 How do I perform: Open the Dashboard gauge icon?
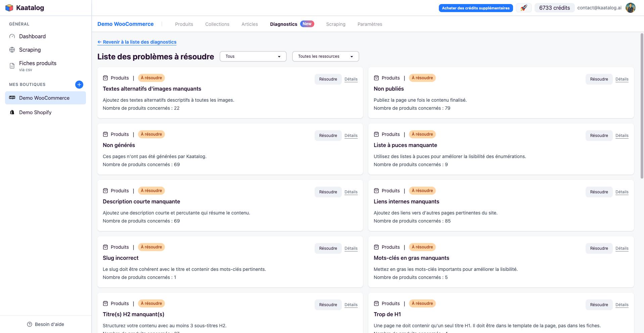pyautogui.click(x=12, y=36)
